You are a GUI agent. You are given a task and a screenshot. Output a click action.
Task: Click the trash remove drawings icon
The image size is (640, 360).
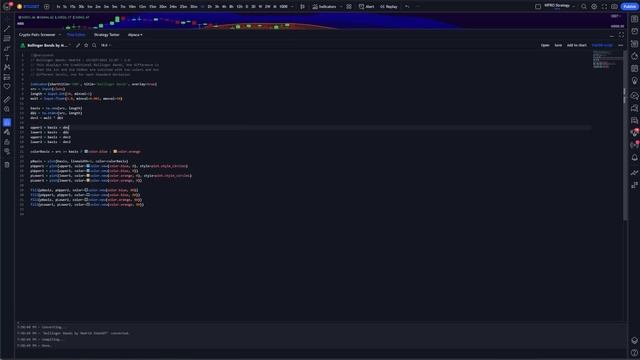(7, 164)
